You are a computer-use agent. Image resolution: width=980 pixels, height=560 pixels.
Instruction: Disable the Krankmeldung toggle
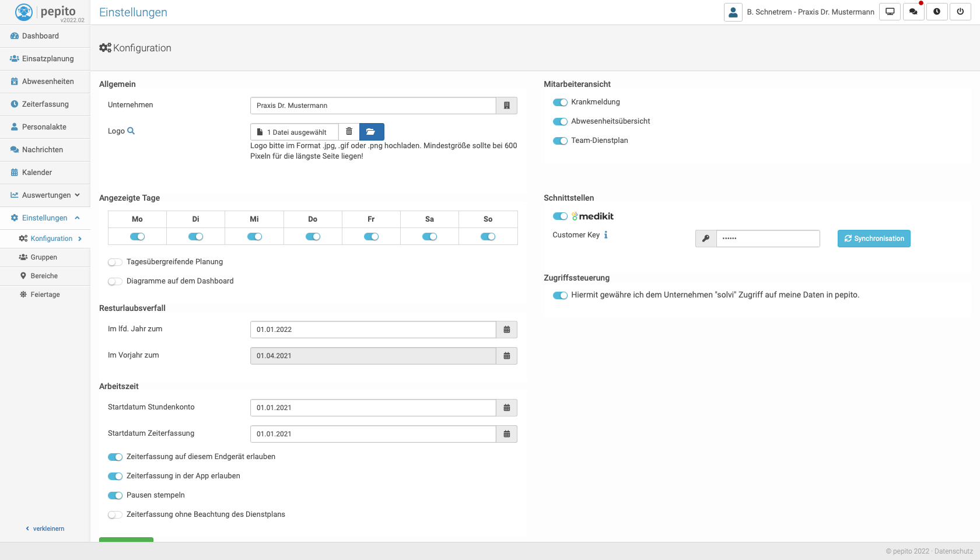point(560,103)
